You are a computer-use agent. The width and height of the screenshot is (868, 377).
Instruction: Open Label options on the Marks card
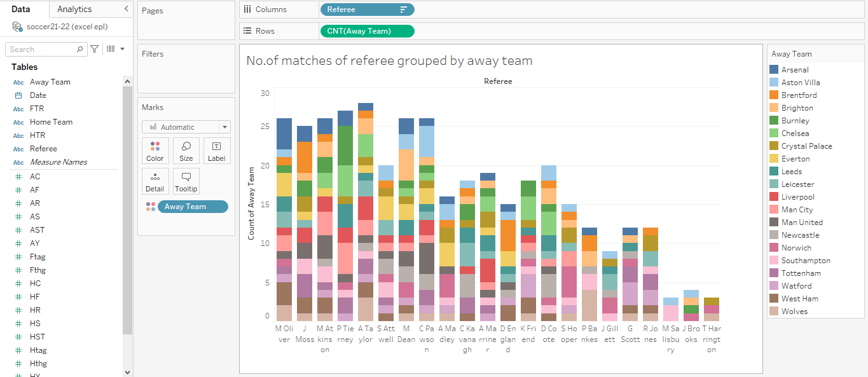(x=217, y=151)
